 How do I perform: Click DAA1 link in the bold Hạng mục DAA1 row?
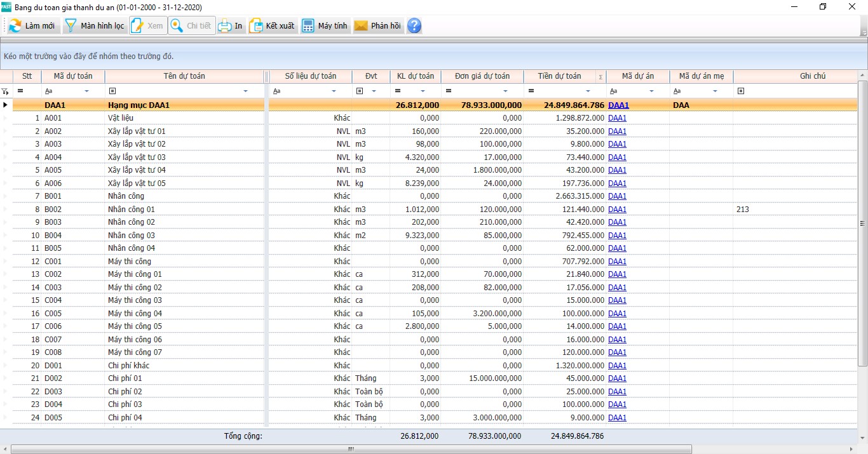(x=618, y=105)
